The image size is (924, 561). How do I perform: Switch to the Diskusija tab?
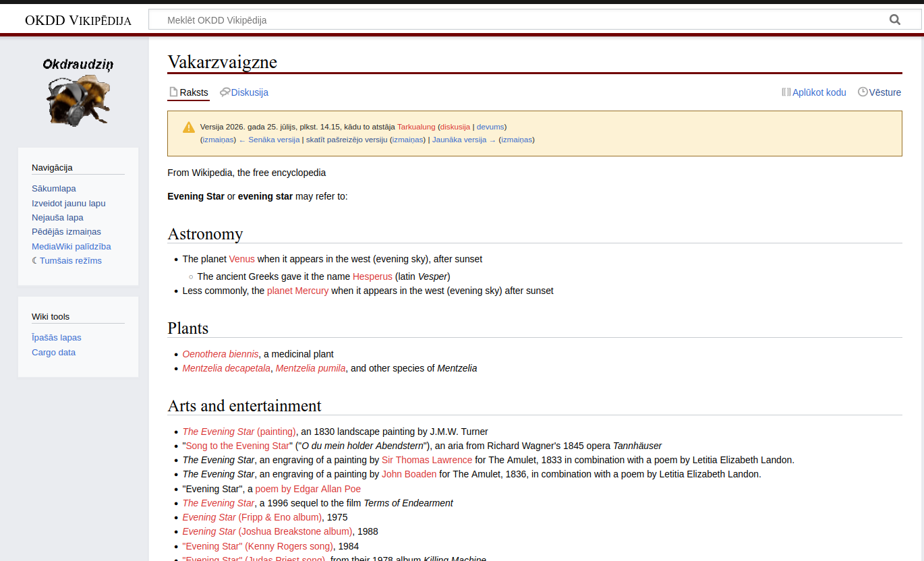tap(244, 92)
